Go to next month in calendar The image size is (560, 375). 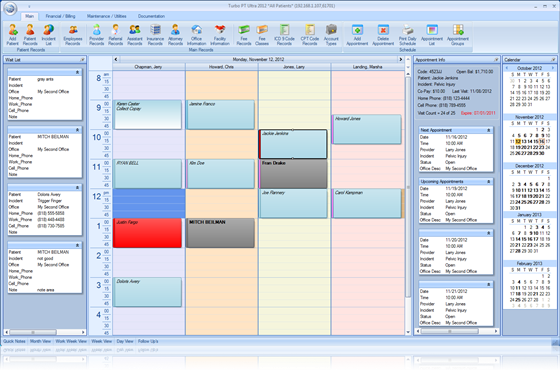pyautogui.click(x=553, y=68)
